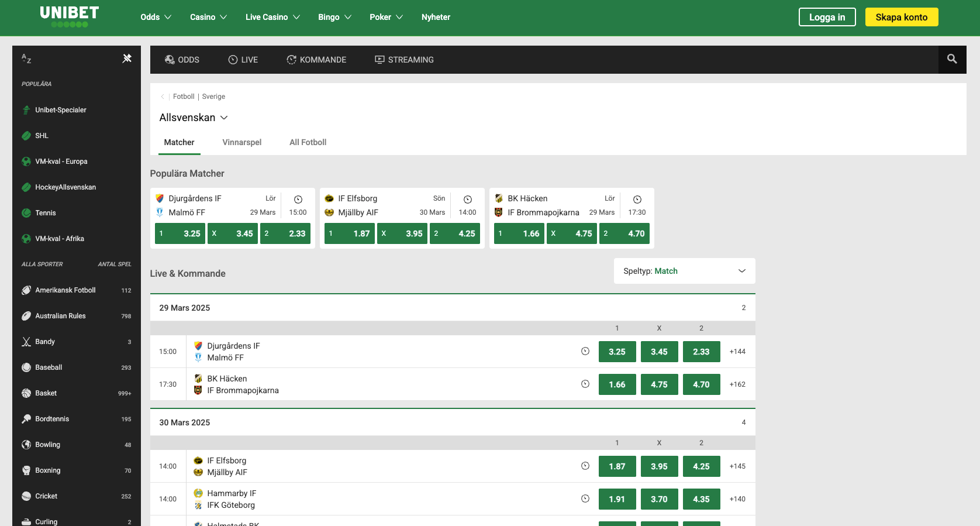This screenshot has height=526, width=980.
Task: Open +162 more bets for BK Häcken
Action: [x=737, y=384]
